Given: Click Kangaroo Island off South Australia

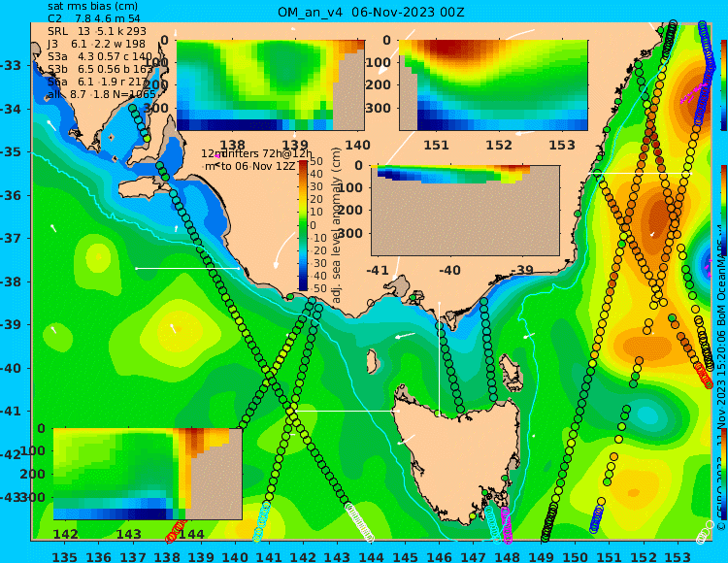Looking at the screenshot, I should [142, 189].
